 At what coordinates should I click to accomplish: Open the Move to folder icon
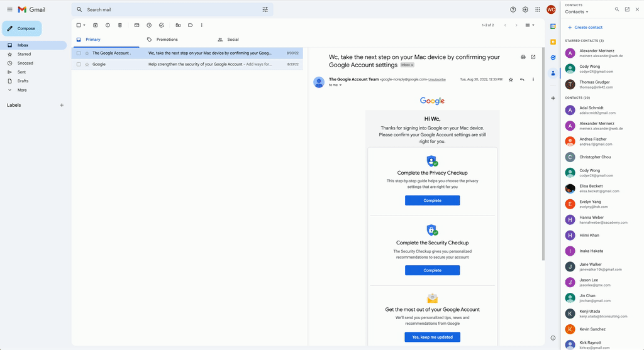tap(178, 25)
